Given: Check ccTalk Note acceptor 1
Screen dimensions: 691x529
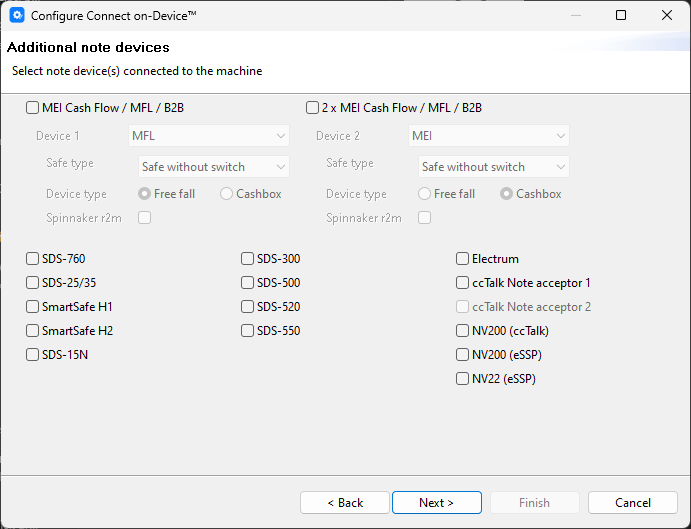Looking at the screenshot, I should click(x=463, y=283).
